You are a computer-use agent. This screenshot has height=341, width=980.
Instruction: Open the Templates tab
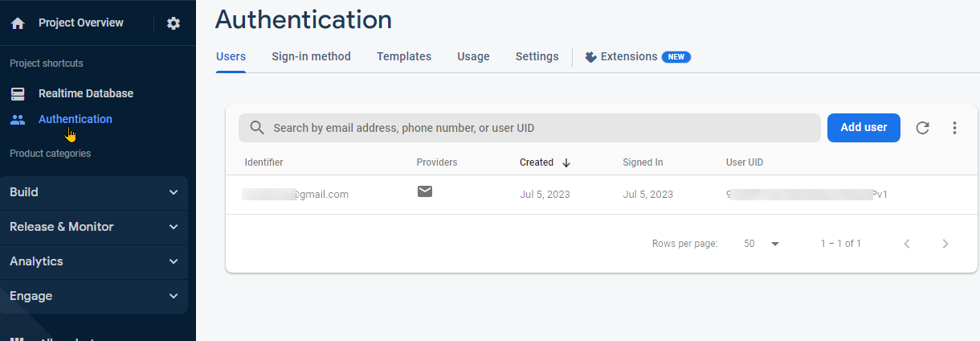(404, 56)
